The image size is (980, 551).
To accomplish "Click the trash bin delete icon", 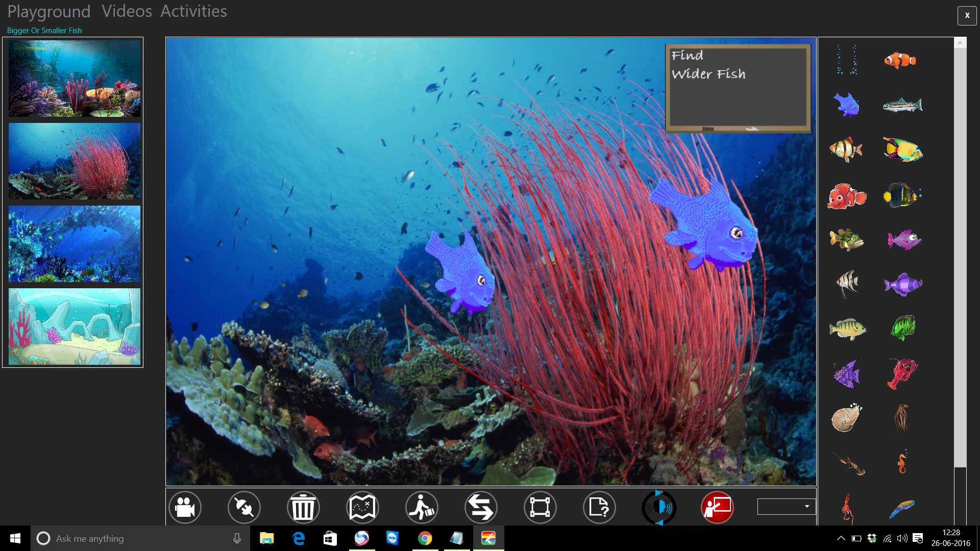I will [303, 507].
